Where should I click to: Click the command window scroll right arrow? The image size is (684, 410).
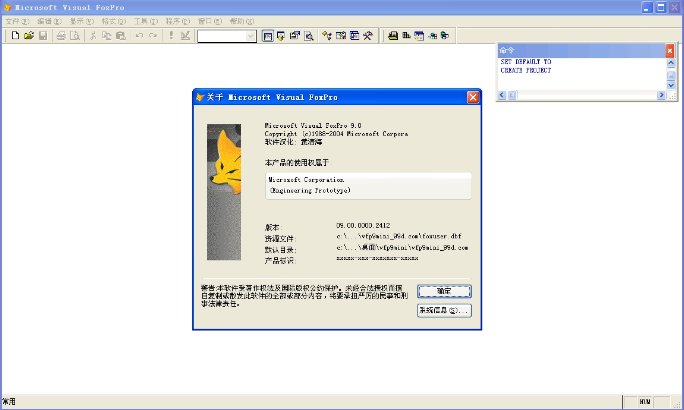(x=661, y=95)
